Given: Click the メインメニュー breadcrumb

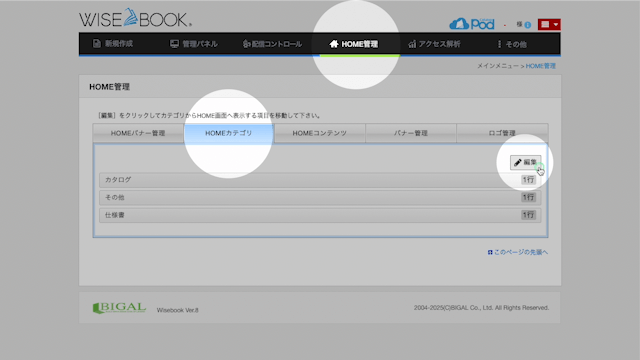Looking at the screenshot, I should click(498, 66).
